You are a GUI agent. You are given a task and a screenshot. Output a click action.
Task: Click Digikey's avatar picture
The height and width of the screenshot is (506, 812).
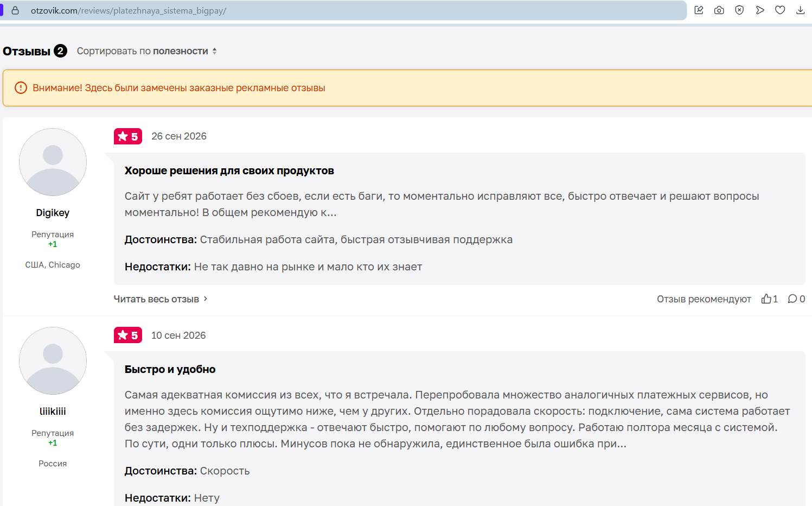(x=53, y=162)
